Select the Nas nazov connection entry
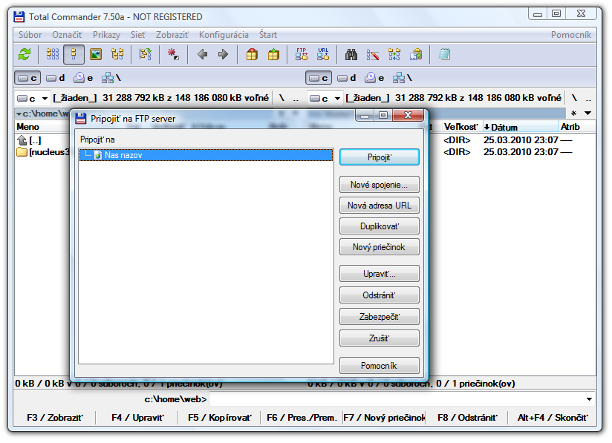Viewport: 612px width, 443px height. click(x=206, y=155)
